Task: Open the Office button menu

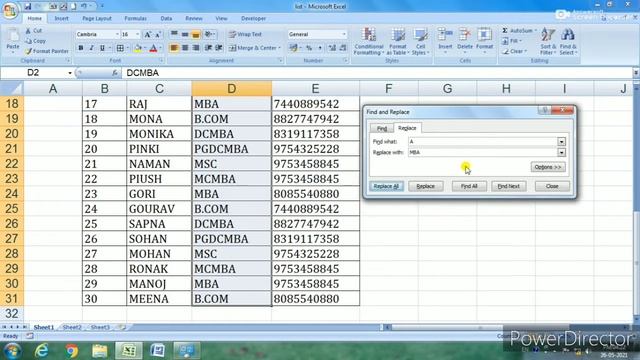Action: 10,10
